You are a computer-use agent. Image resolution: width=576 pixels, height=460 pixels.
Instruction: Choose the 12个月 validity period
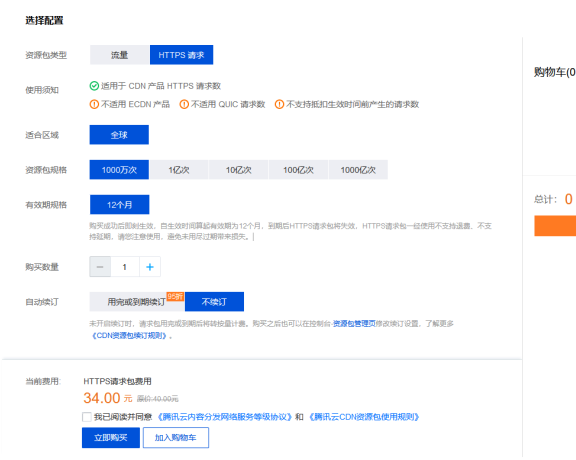[x=119, y=205]
